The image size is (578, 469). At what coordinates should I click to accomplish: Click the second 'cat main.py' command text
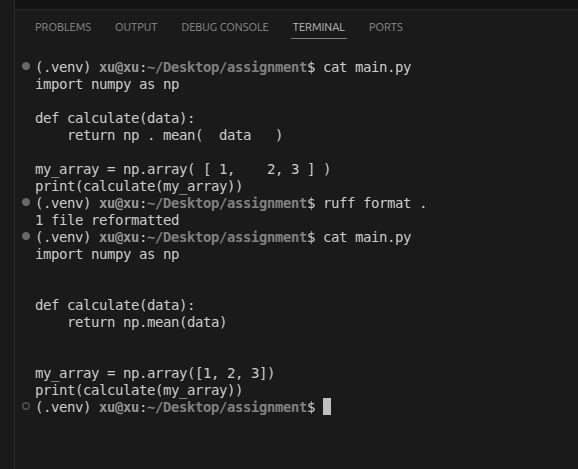[x=367, y=238]
